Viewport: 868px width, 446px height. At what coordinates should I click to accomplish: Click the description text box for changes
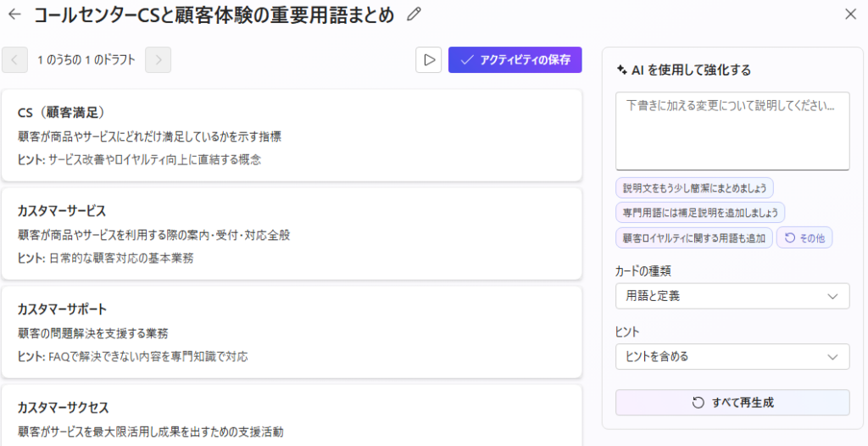point(732,131)
